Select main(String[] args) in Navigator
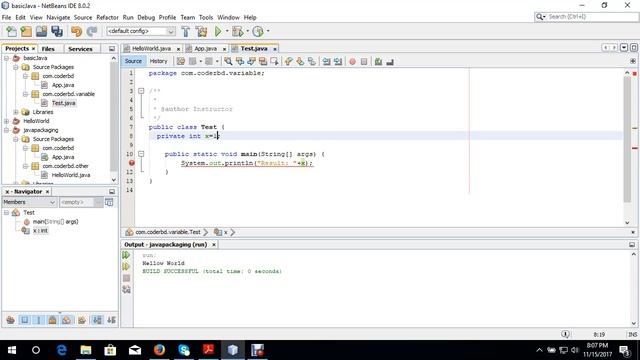 point(55,222)
